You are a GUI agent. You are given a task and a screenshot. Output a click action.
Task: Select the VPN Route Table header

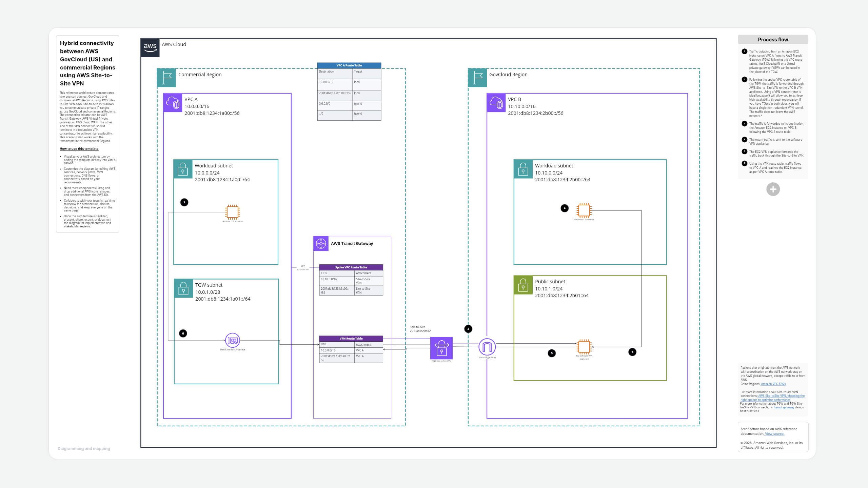(351, 339)
